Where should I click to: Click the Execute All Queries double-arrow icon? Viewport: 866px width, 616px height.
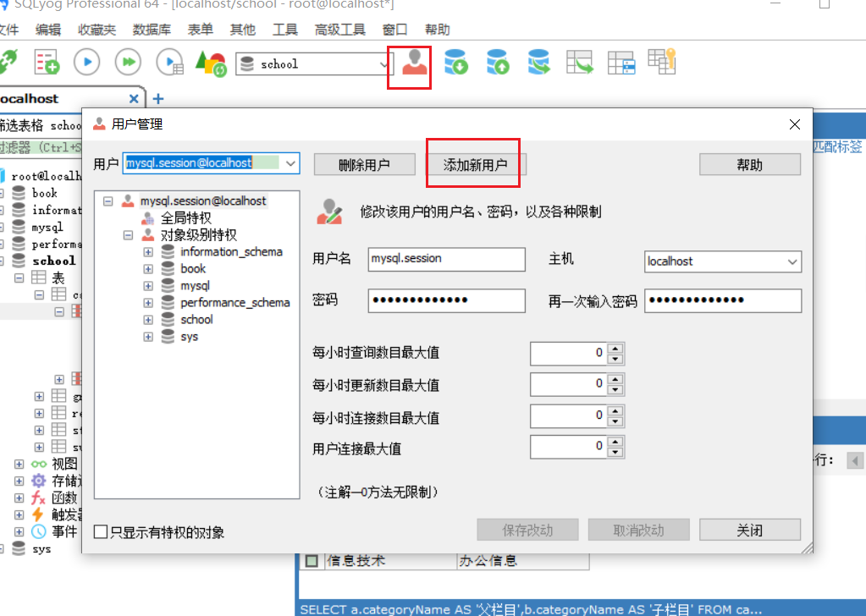(128, 62)
